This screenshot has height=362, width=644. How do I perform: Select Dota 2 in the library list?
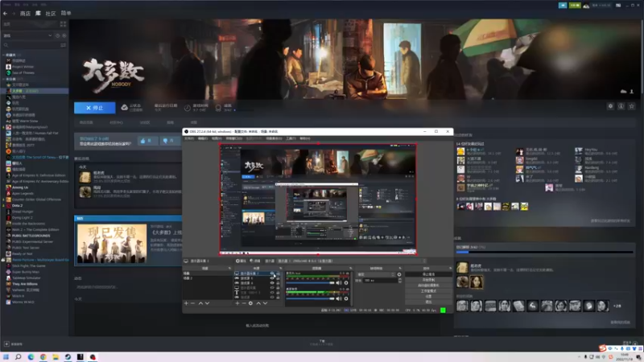[17, 205]
